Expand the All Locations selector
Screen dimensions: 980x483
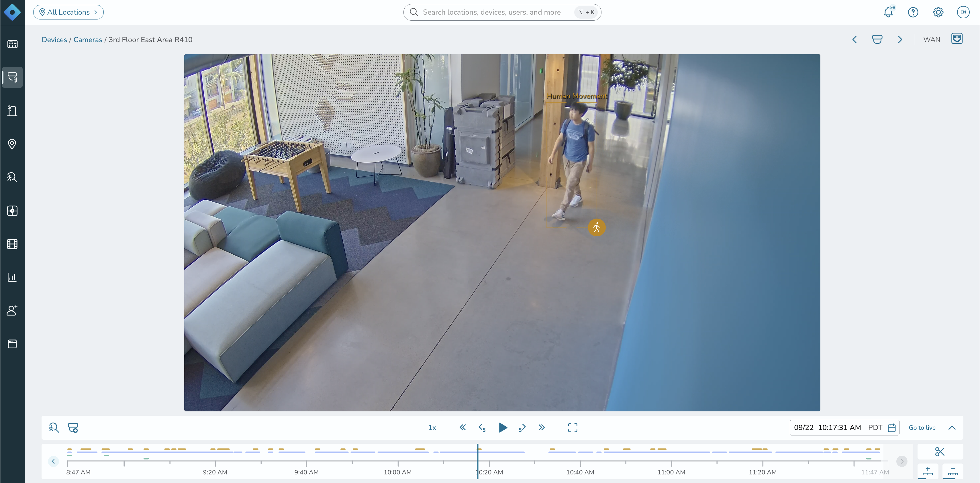[68, 12]
